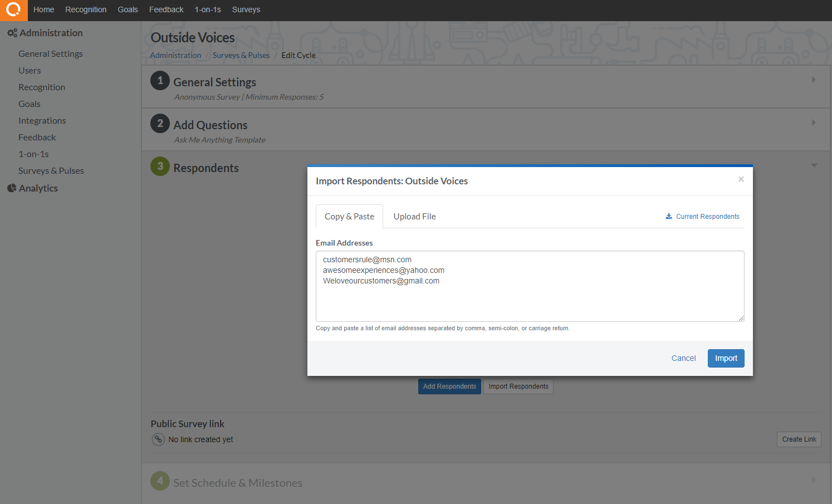Open Feedback in top navigation
Screen dimensions: 832x504
tap(166, 9)
